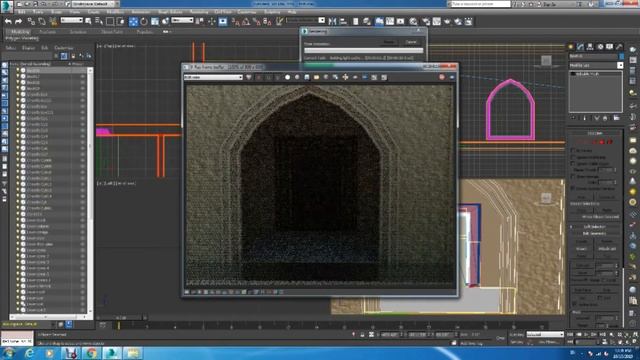Switch to the Freeform ribbon tab

[x=48, y=32]
